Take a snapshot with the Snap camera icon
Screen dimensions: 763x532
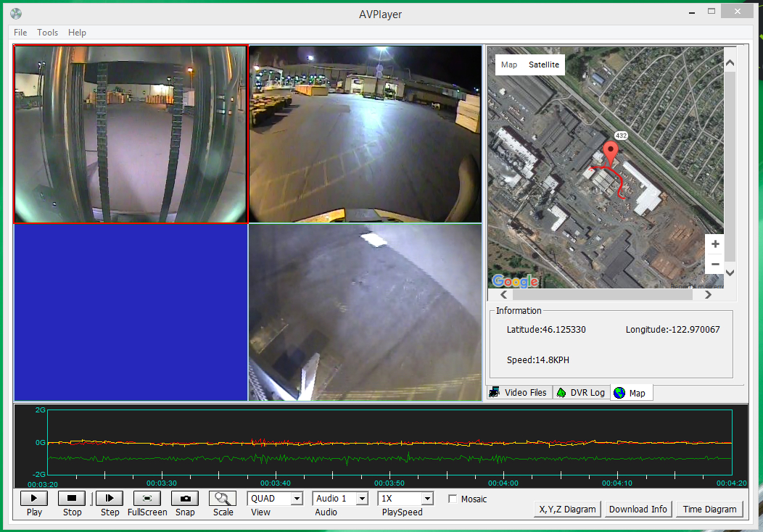(185, 499)
